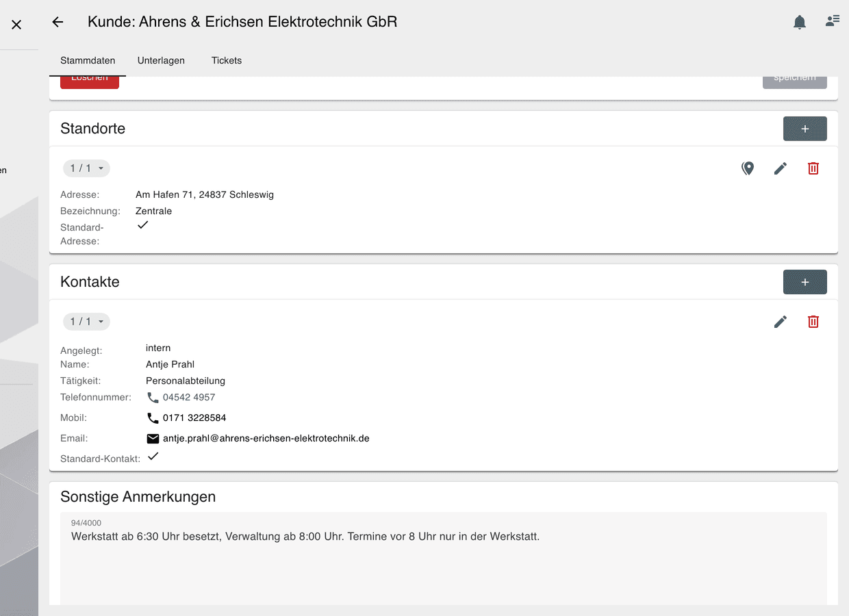Switch to the Stammdaten tab

tap(88, 60)
